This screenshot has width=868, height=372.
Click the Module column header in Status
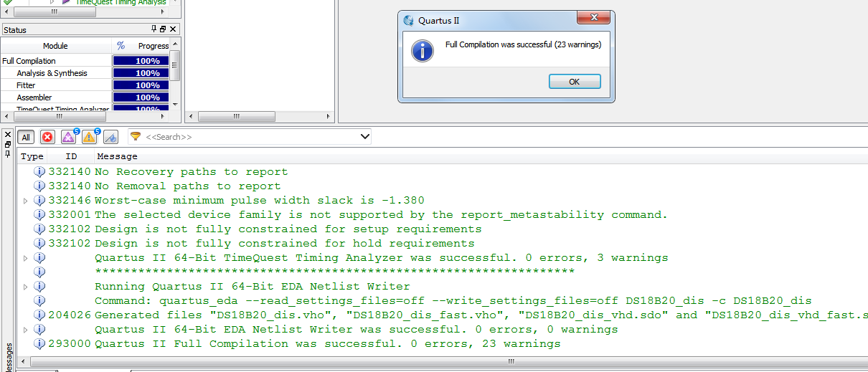pyautogui.click(x=55, y=46)
